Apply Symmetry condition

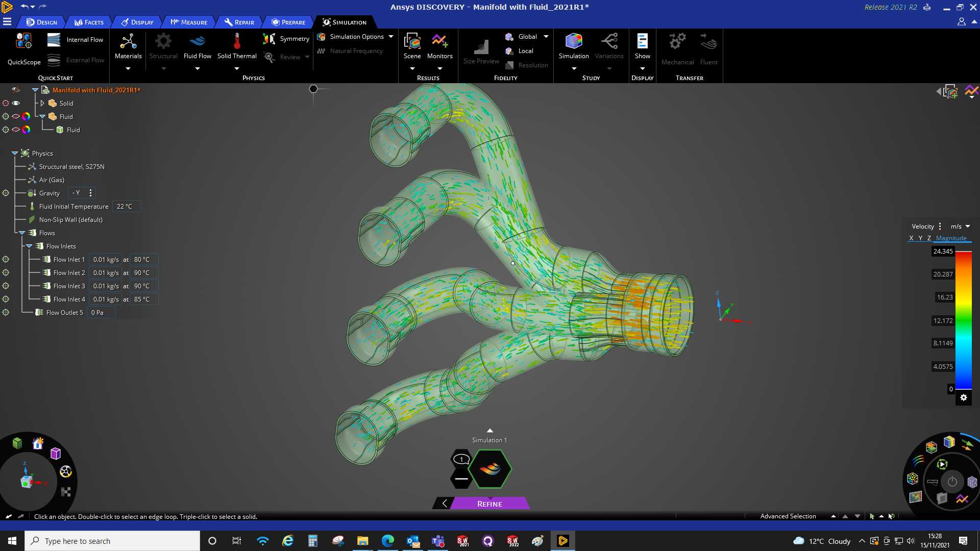[286, 39]
